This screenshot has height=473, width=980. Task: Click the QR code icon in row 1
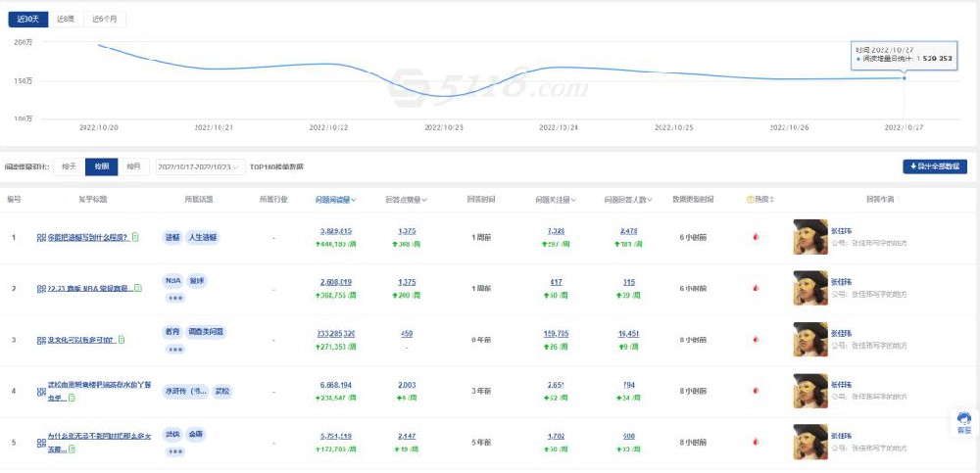(41, 238)
